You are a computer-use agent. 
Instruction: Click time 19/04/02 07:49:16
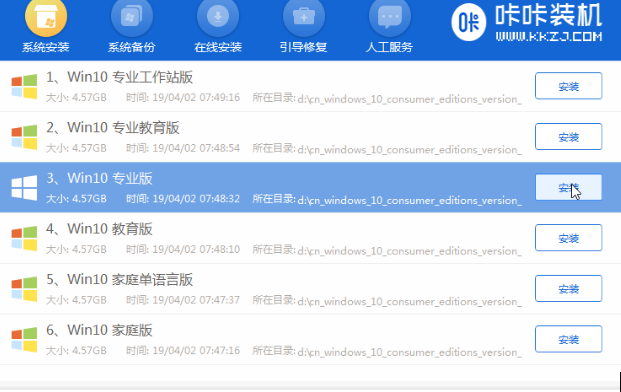point(196,97)
